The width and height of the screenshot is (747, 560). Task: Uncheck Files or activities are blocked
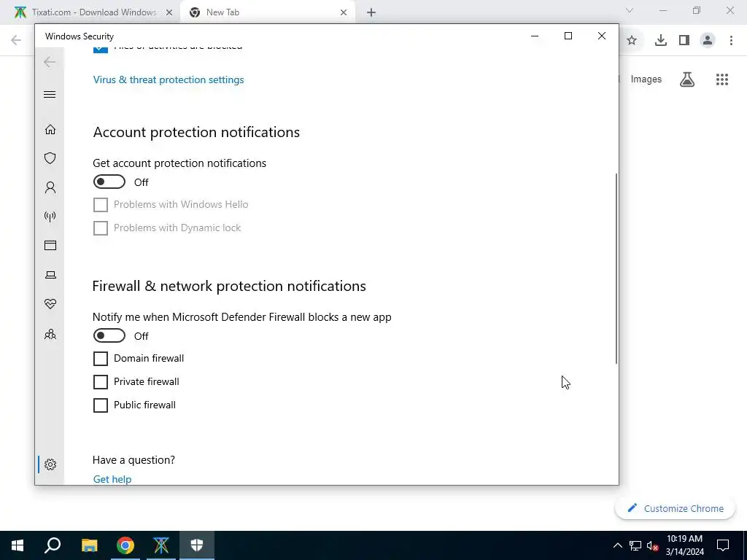[x=101, y=49]
